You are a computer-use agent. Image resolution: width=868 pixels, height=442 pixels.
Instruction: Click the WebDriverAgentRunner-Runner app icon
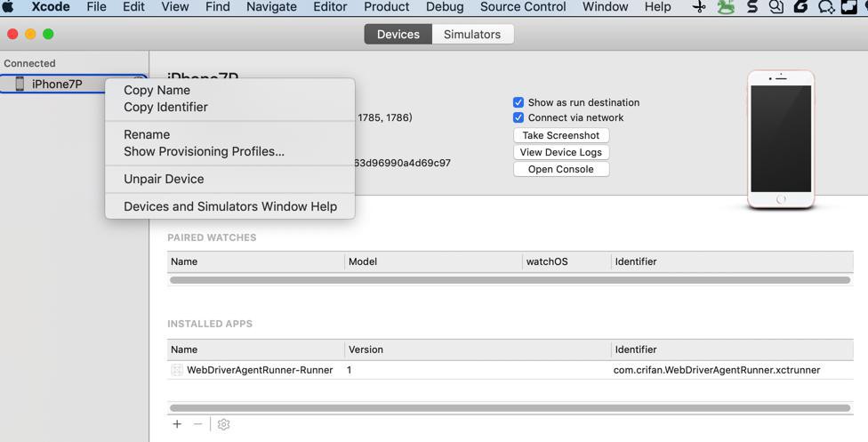click(x=177, y=370)
